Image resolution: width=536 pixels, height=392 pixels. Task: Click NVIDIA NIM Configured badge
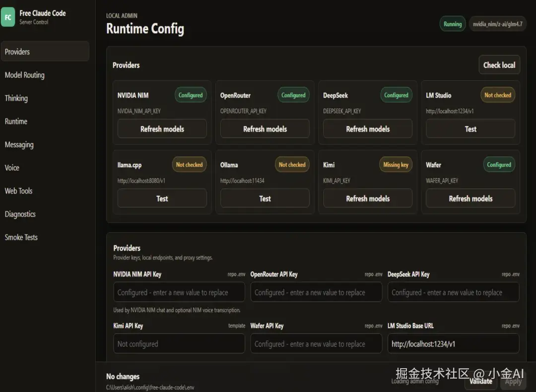pyautogui.click(x=191, y=95)
